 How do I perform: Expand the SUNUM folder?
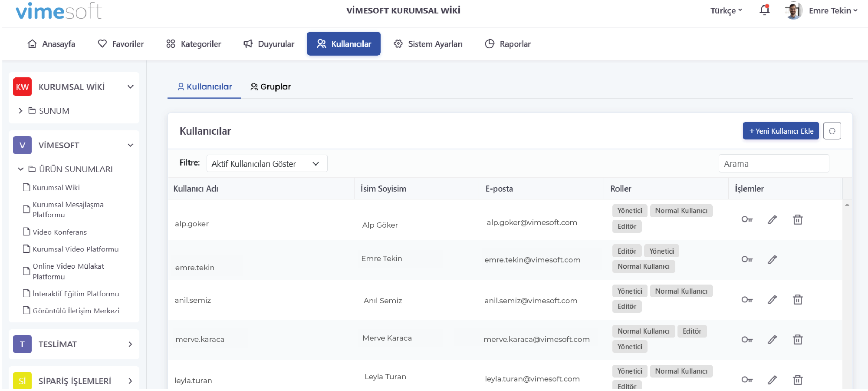click(20, 111)
